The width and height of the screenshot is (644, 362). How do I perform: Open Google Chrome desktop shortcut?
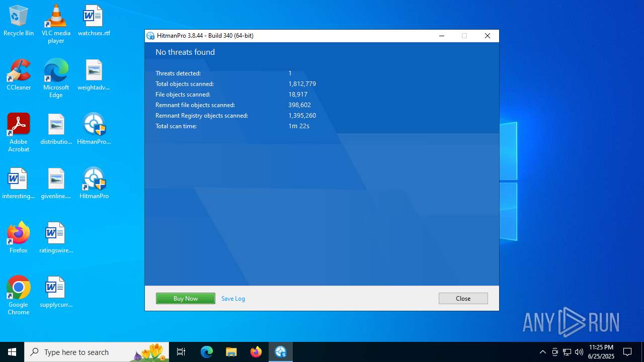point(19,296)
